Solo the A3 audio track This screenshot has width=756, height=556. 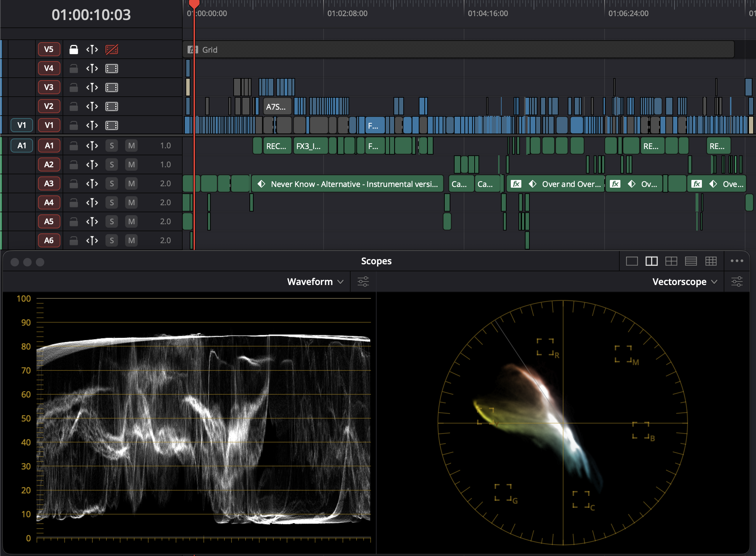112,184
